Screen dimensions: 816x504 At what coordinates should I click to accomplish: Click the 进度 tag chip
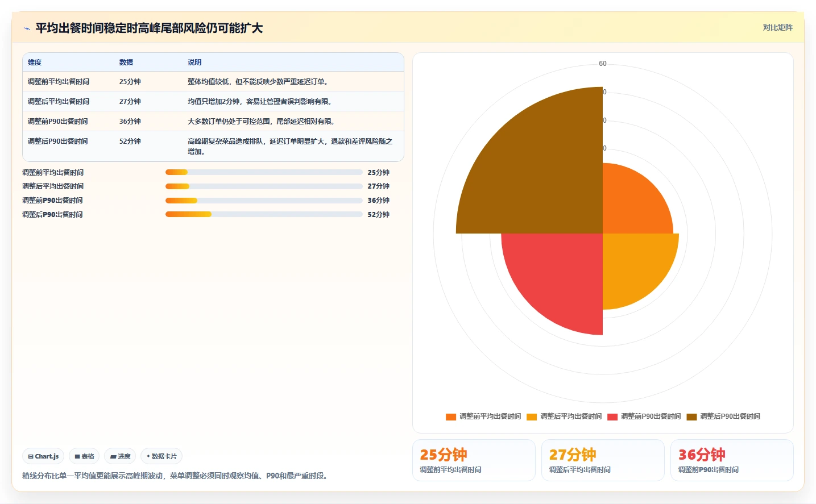coord(120,456)
